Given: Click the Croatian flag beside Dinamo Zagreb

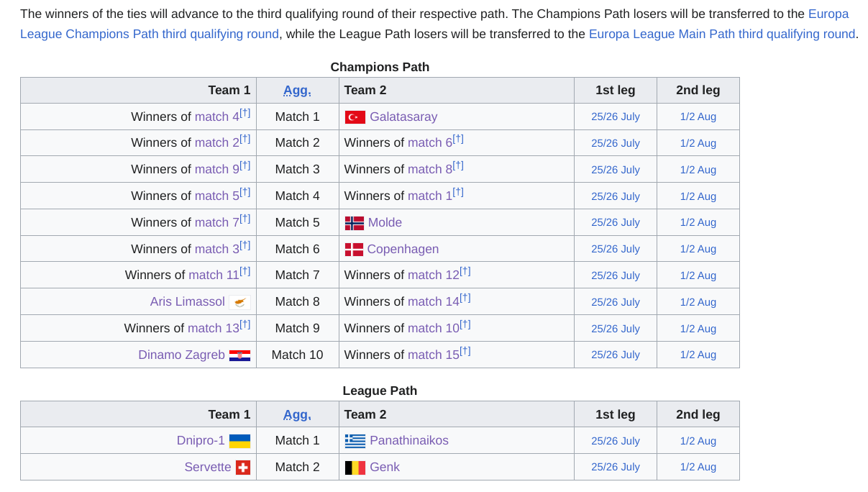Looking at the screenshot, I should 239,355.
